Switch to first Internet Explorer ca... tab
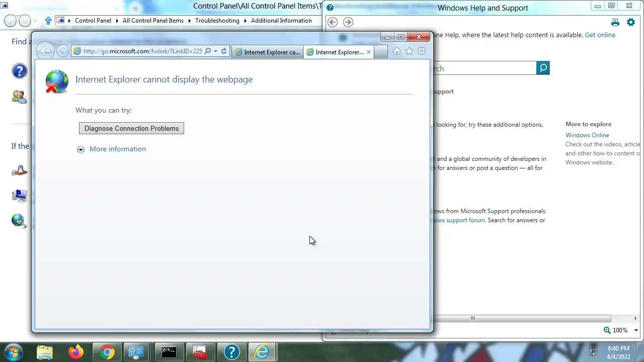 pyautogui.click(x=267, y=52)
